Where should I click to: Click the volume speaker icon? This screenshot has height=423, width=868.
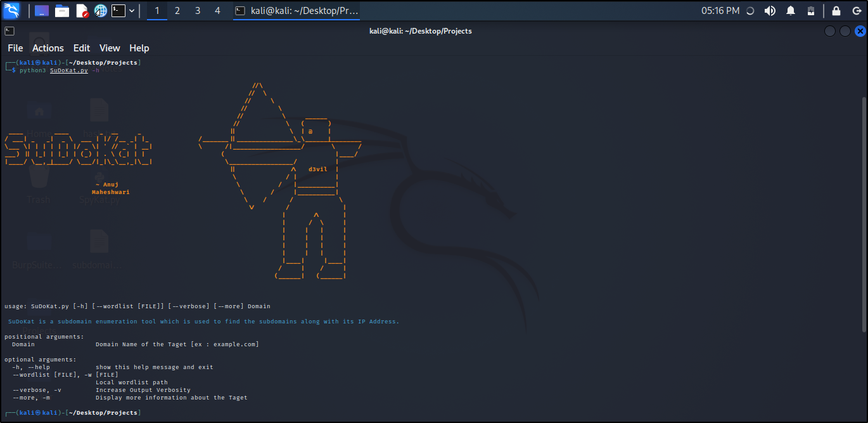(x=770, y=11)
